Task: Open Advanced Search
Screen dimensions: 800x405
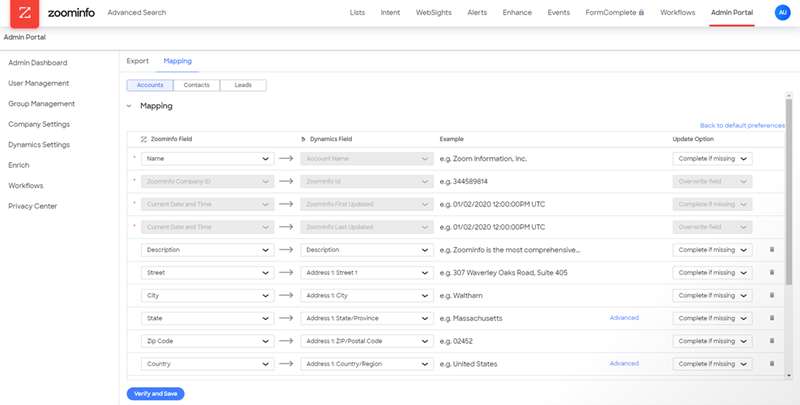Action: pos(137,13)
